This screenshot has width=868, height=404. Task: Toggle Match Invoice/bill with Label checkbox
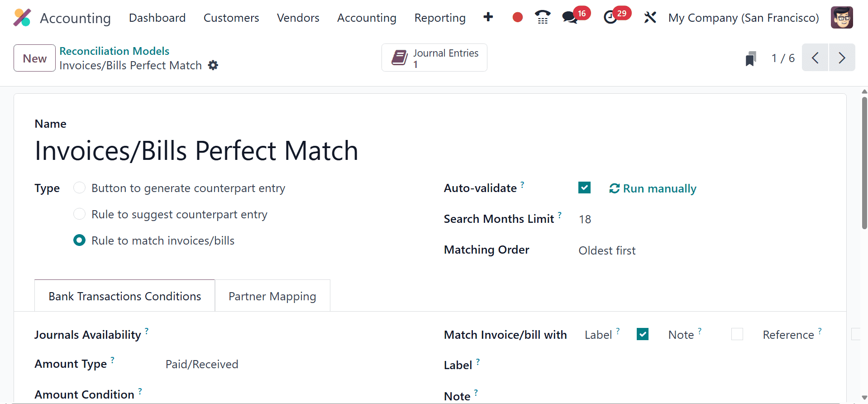tap(642, 334)
